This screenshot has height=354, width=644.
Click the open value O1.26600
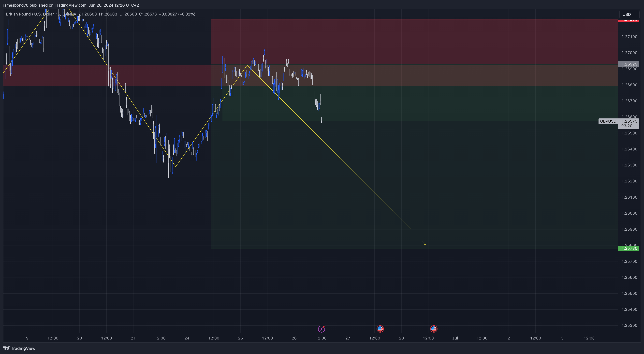click(x=88, y=14)
